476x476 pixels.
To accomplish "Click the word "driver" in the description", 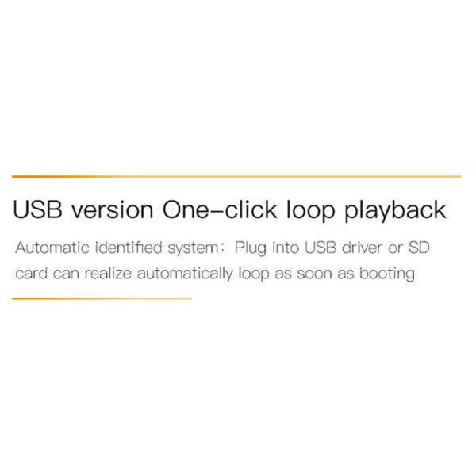I will pyautogui.click(x=362, y=248).
